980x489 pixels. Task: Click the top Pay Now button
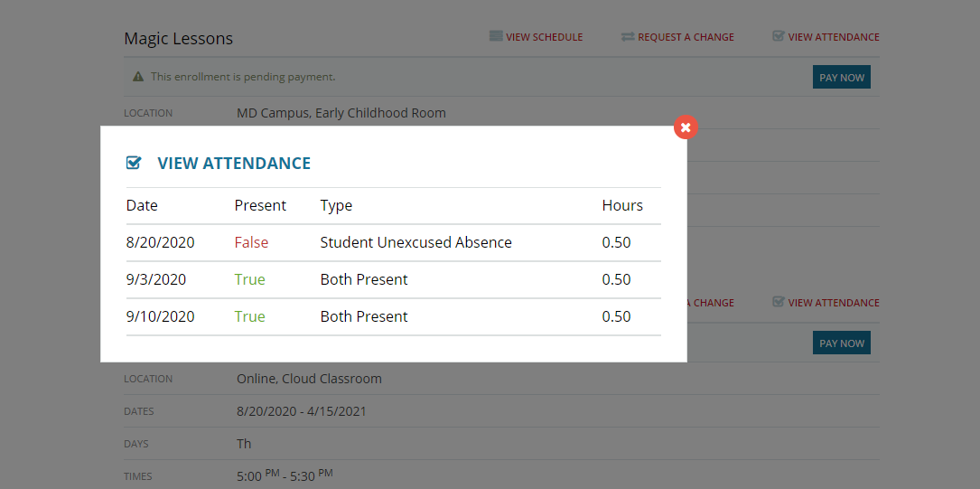pyautogui.click(x=841, y=78)
